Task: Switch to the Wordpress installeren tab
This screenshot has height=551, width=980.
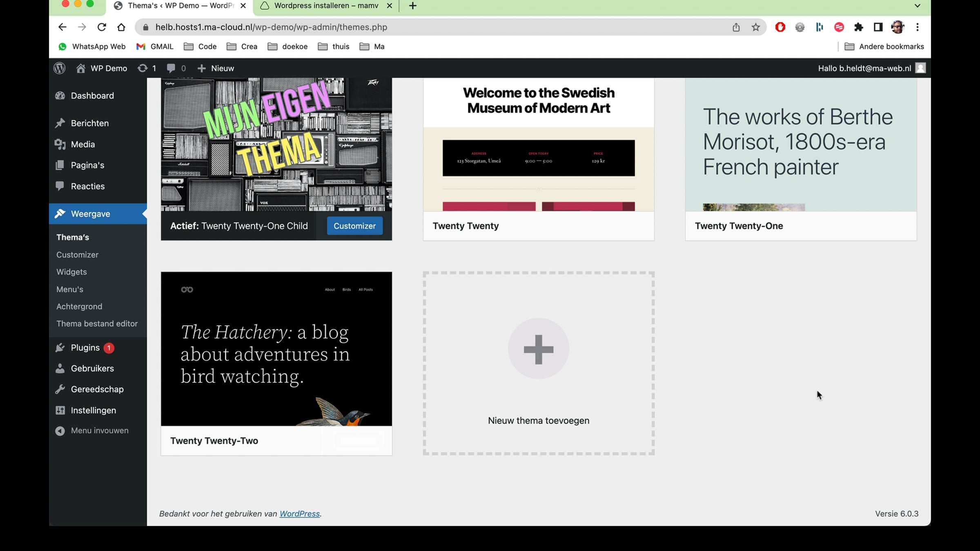Action: point(326,6)
